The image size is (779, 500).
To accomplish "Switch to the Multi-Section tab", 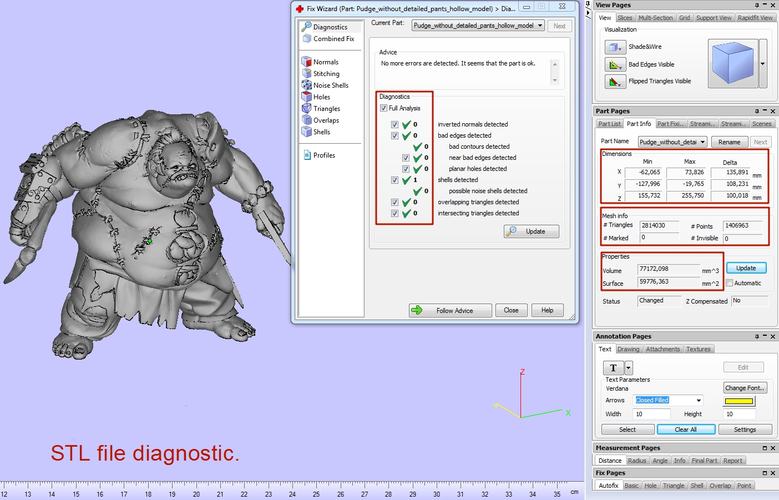I will point(655,18).
